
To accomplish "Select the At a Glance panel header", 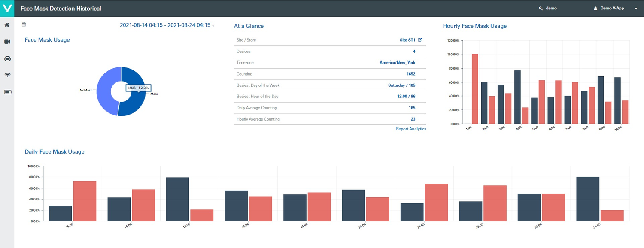I will 249,26.
